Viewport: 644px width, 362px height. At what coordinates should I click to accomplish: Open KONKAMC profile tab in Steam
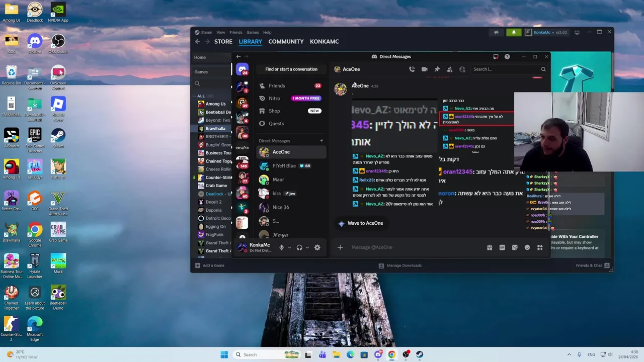[x=325, y=42]
